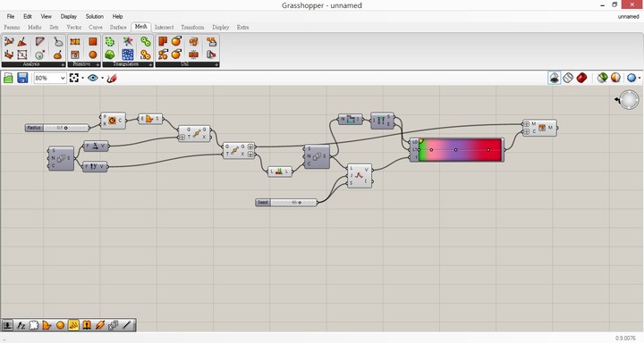Viewport: 644px width, 343px height.
Task: Select the green face cube in Triangulation
Action: click(110, 54)
